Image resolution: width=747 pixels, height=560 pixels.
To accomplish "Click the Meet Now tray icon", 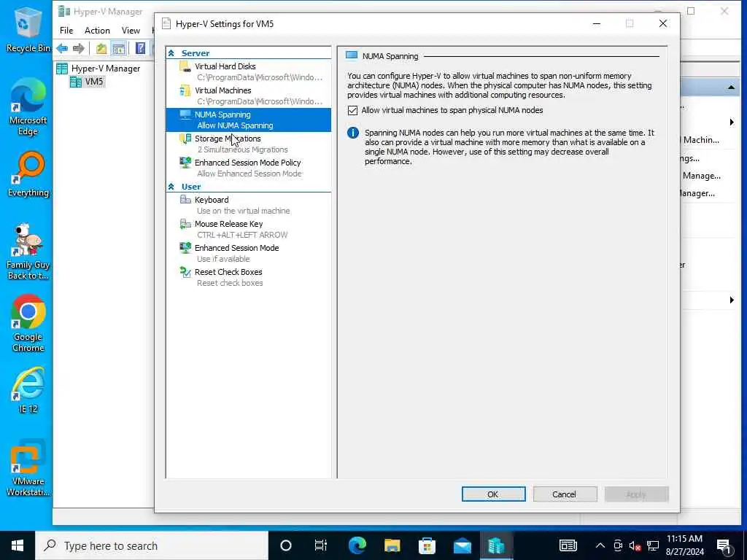I will coord(618,545).
